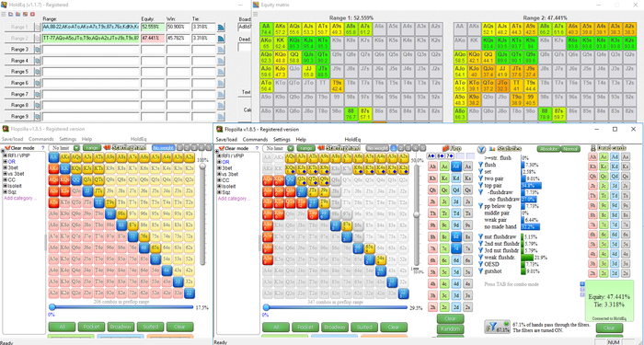Click the Random button under the flop cards
Screen dimensions: 644x345
tap(450, 329)
